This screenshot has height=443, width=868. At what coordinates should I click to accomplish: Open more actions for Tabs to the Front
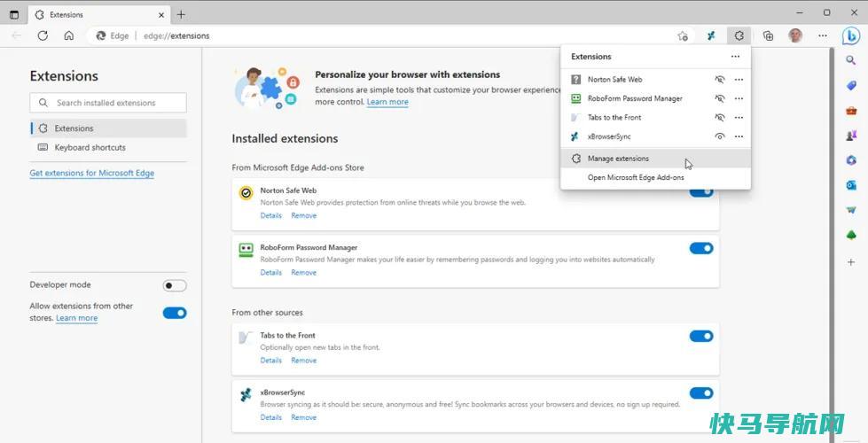(739, 117)
